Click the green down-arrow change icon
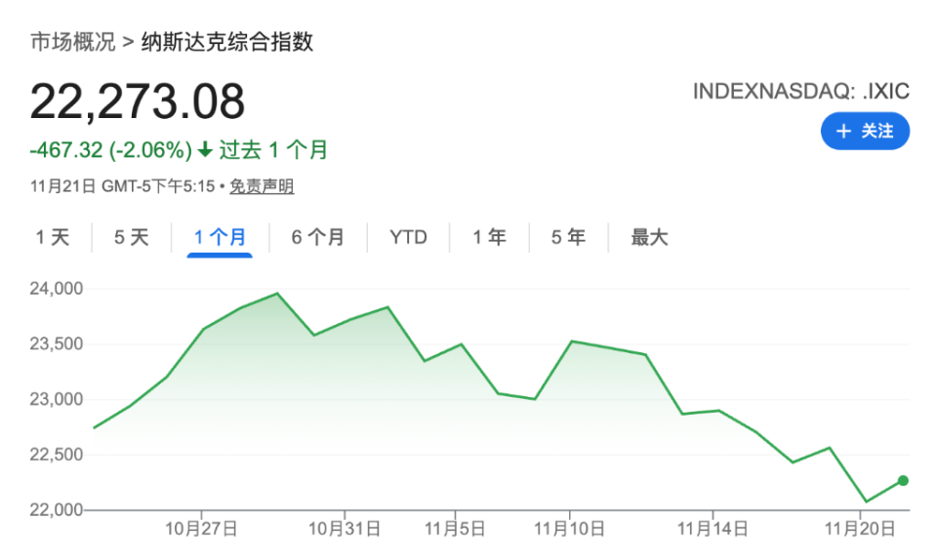 (205, 150)
